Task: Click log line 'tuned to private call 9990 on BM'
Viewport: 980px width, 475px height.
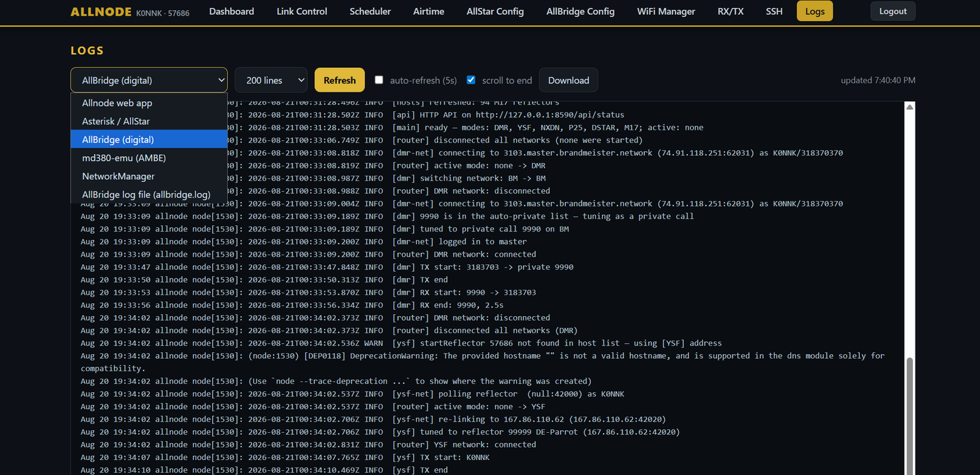Action: coord(325,229)
